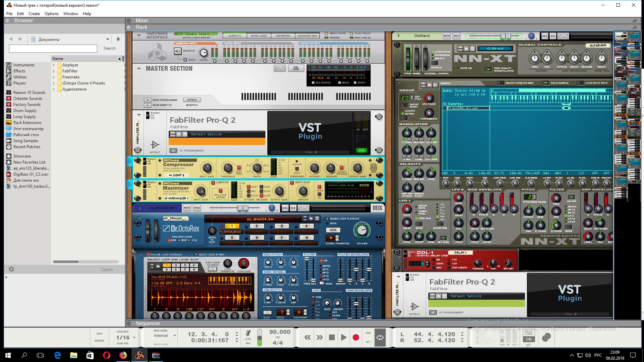
Task: Open the Rack Extensions location in Browser
Action: [27, 123]
